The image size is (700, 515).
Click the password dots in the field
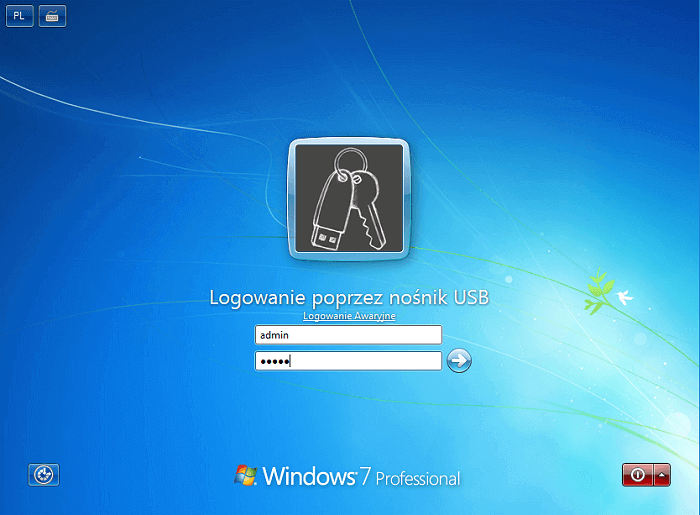[272, 361]
